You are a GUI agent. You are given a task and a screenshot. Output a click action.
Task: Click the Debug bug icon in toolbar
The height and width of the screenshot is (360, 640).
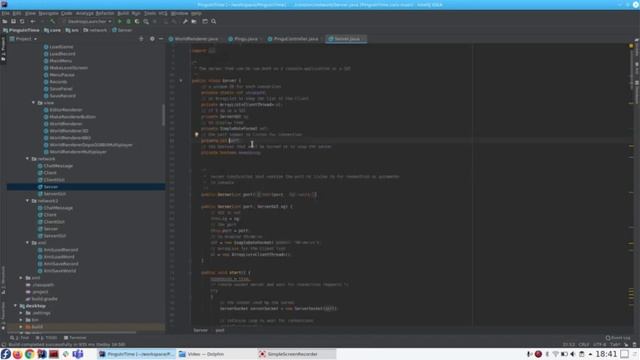coord(128,21)
